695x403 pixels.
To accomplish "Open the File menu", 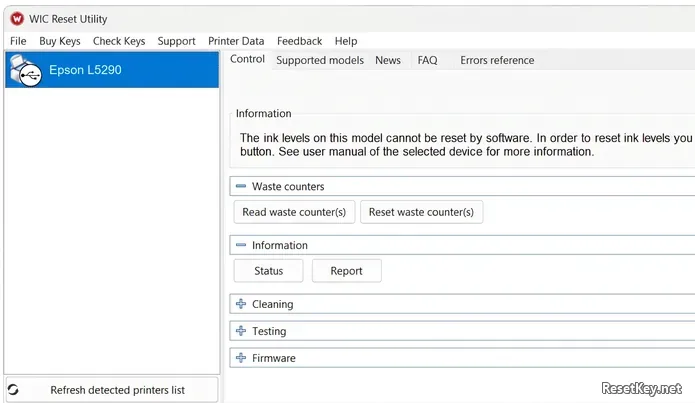I will pos(18,41).
